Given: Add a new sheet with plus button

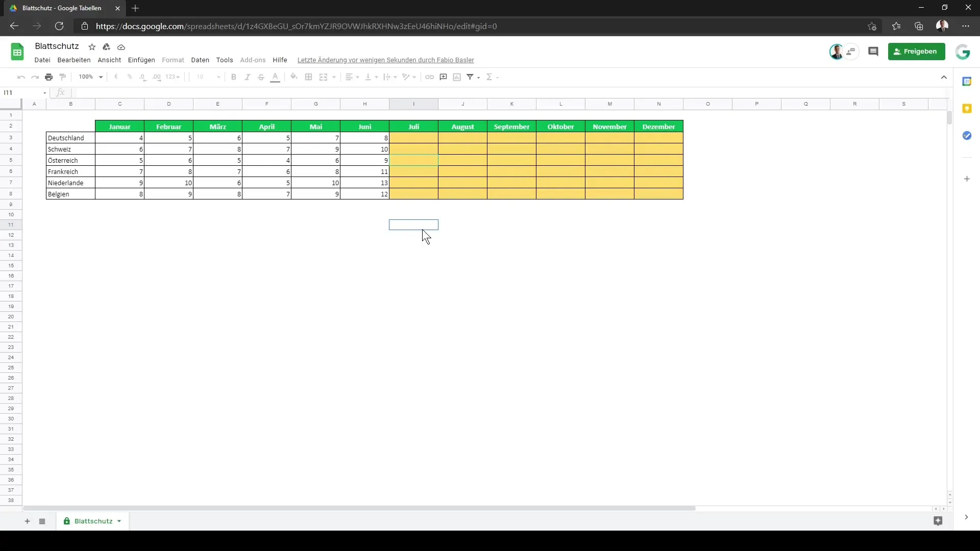Looking at the screenshot, I should click(28, 521).
